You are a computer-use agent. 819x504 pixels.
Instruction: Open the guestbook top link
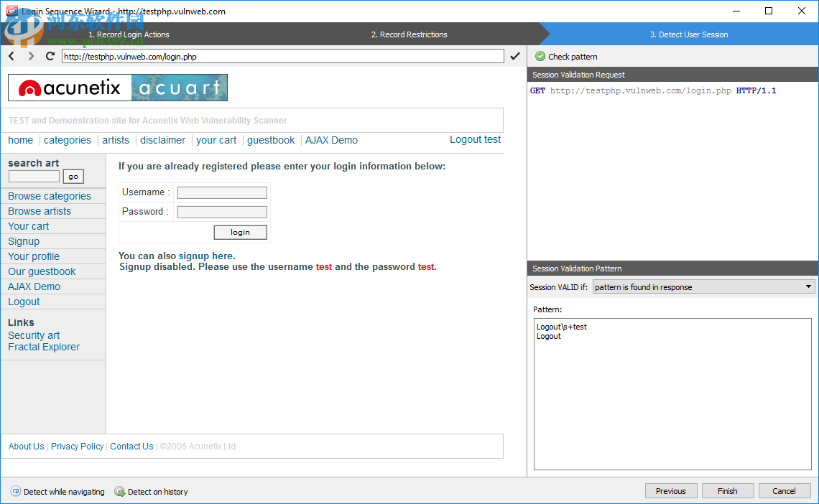(271, 140)
